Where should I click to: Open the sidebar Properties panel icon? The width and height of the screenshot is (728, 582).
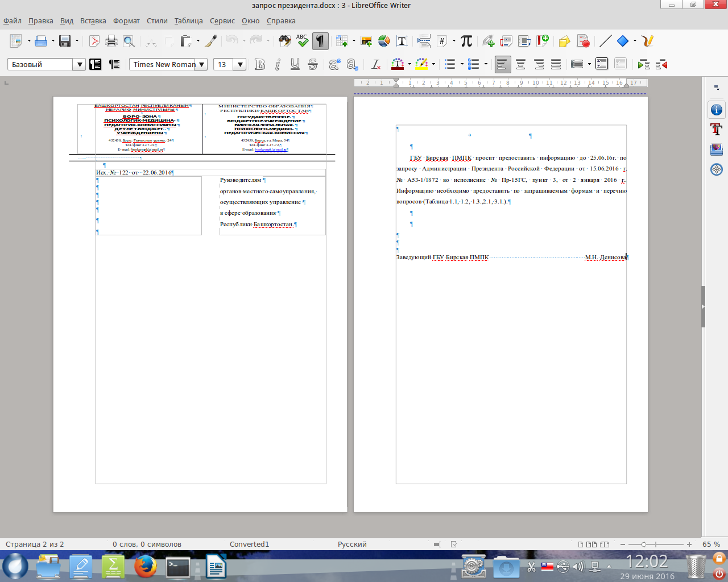716,110
